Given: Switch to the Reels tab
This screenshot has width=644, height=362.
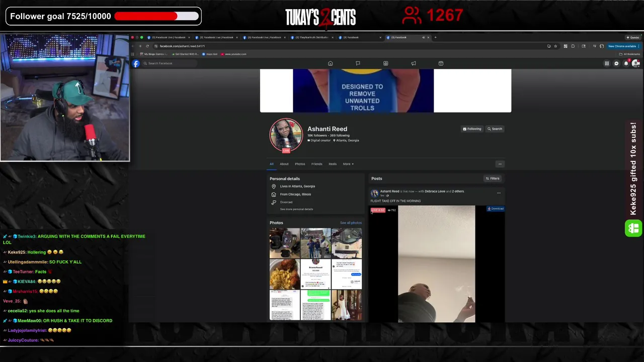Looking at the screenshot, I should click(x=333, y=164).
